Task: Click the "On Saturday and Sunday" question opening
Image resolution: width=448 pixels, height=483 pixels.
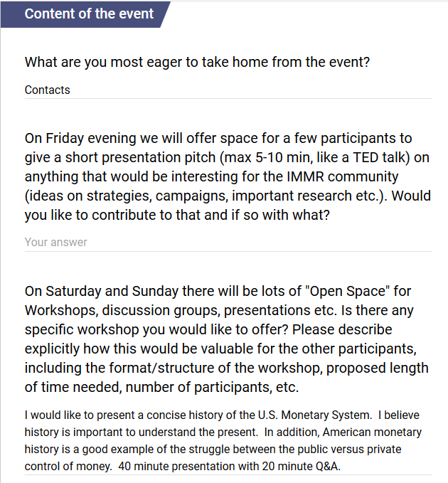Action: (100, 292)
